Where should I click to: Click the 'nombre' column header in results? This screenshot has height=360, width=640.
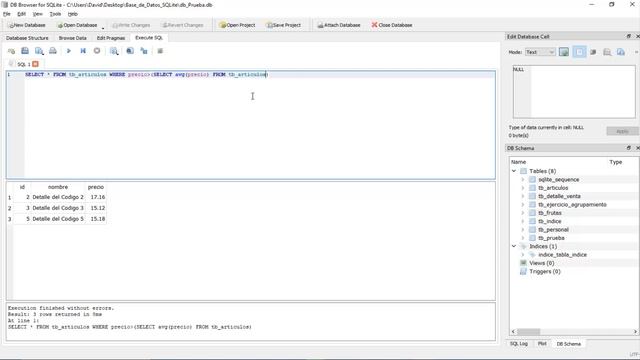tap(58, 187)
